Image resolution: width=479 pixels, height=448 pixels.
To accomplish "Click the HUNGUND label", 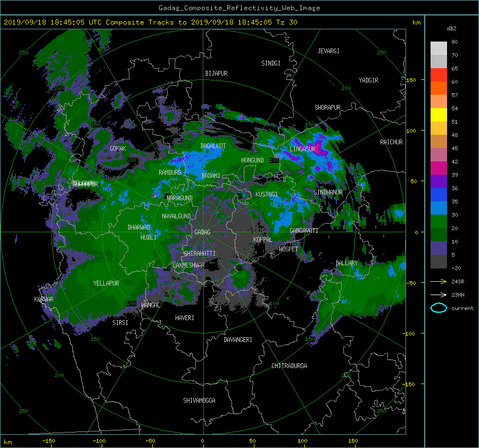I will click(252, 160).
